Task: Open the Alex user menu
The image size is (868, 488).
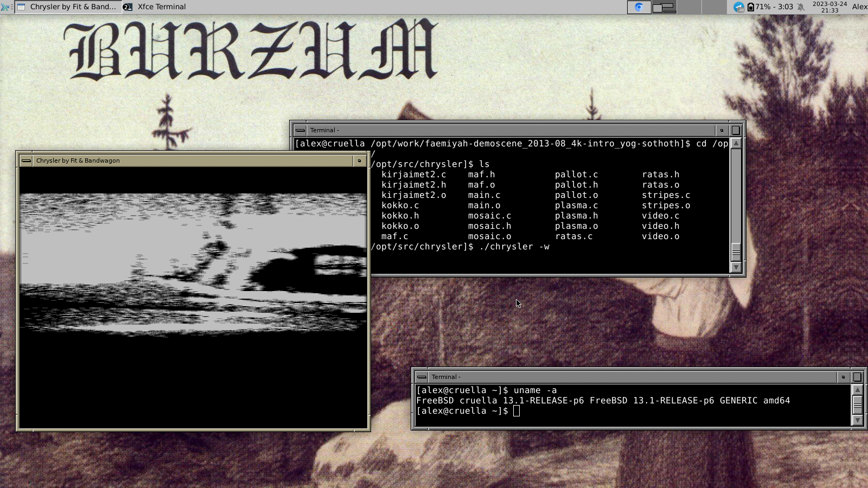Action: pyautogui.click(x=859, y=7)
